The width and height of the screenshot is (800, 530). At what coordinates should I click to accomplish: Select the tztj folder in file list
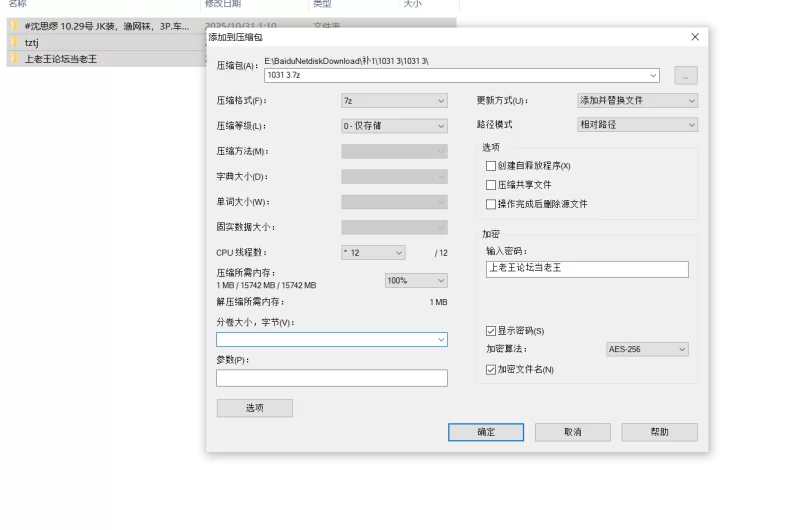106,42
